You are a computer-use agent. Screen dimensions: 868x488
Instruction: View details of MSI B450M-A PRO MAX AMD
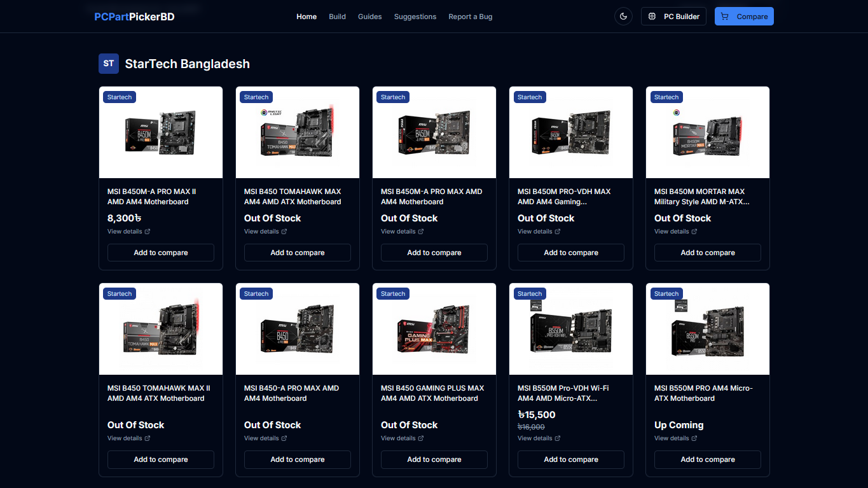[403, 232]
